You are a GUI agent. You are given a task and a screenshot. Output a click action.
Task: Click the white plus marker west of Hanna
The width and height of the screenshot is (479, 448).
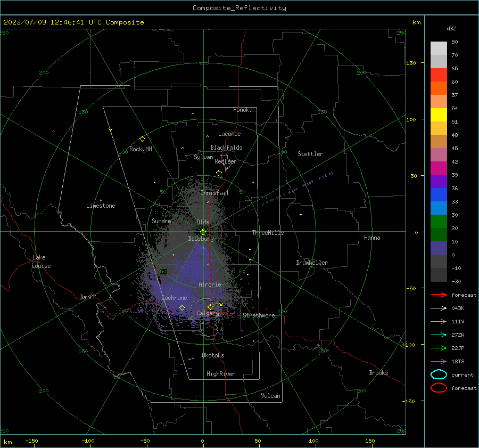[x=301, y=214]
